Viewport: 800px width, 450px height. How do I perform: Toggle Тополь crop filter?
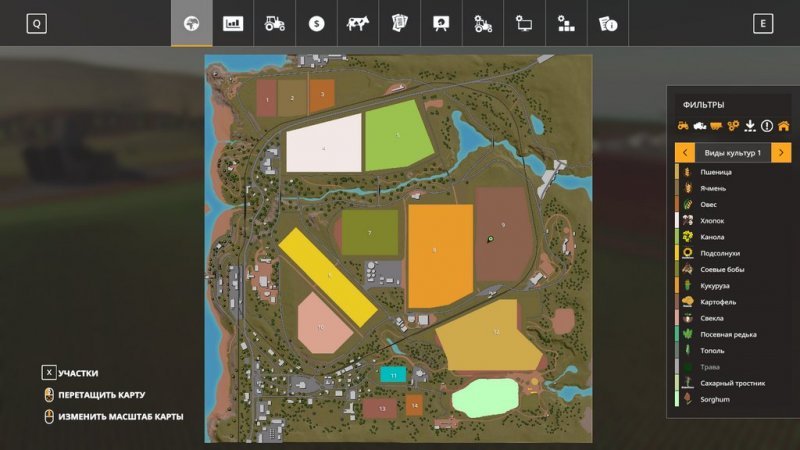[733, 351]
